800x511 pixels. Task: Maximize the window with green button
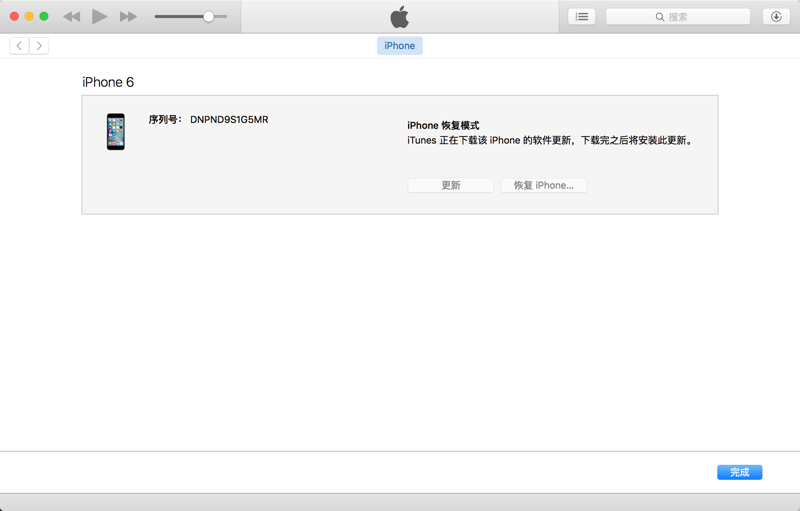(x=44, y=16)
